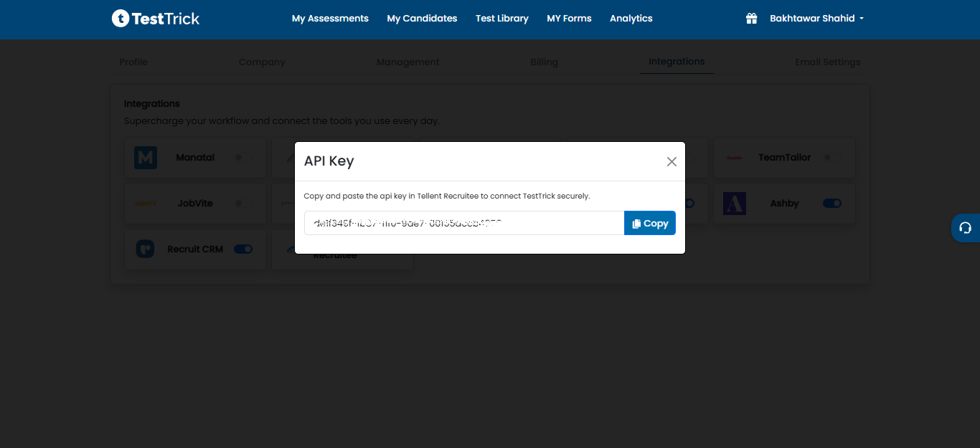980x448 pixels.
Task: Click the Recruit CRM integration name
Action: click(195, 249)
